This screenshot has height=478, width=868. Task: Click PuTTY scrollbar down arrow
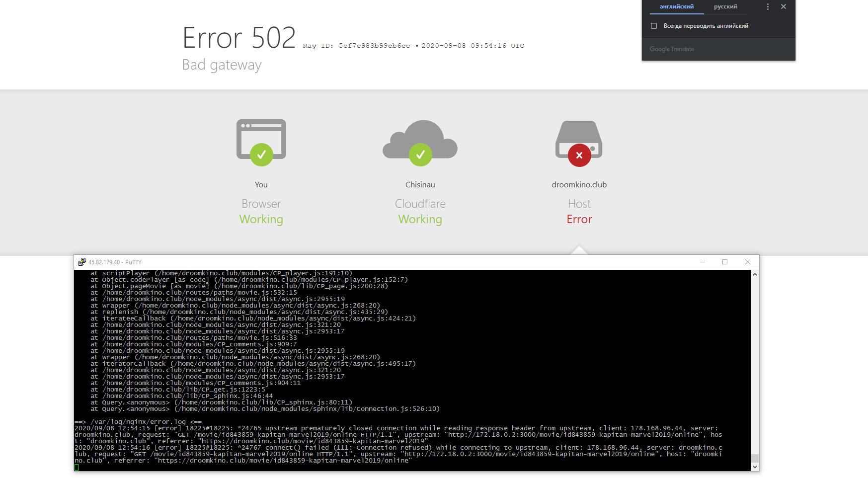(x=755, y=467)
